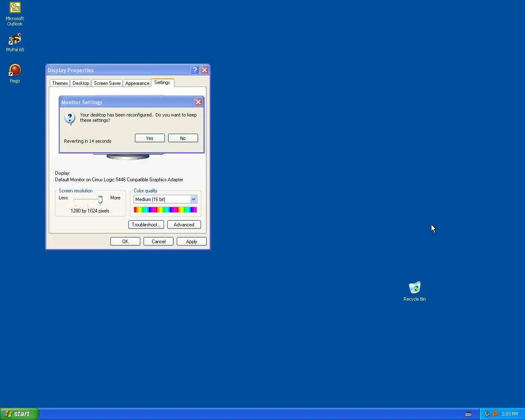Click the Safely Remove Hardware tray icon
This screenshot has width=525, height=420.
[x=487, y=414]
